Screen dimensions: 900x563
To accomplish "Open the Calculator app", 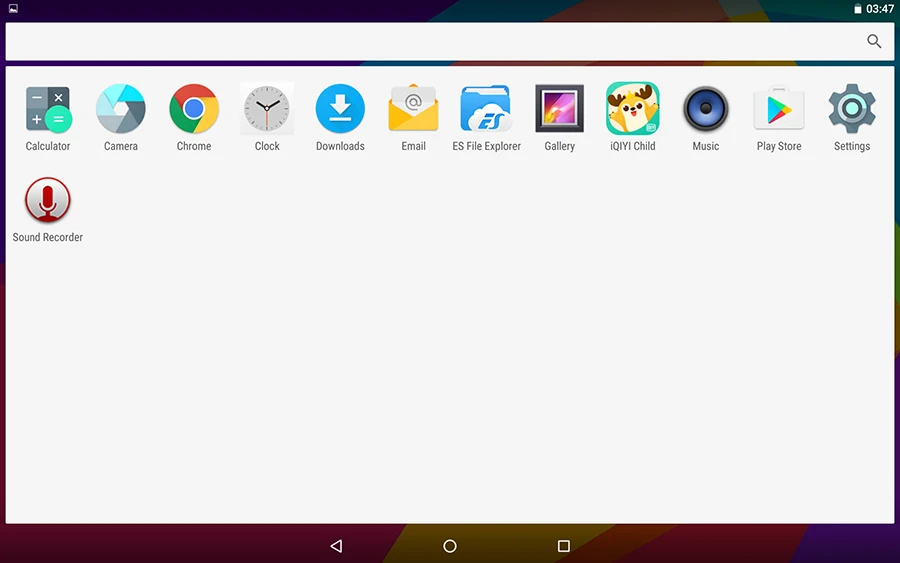I will pyautogui.click(x=48, y=109).
